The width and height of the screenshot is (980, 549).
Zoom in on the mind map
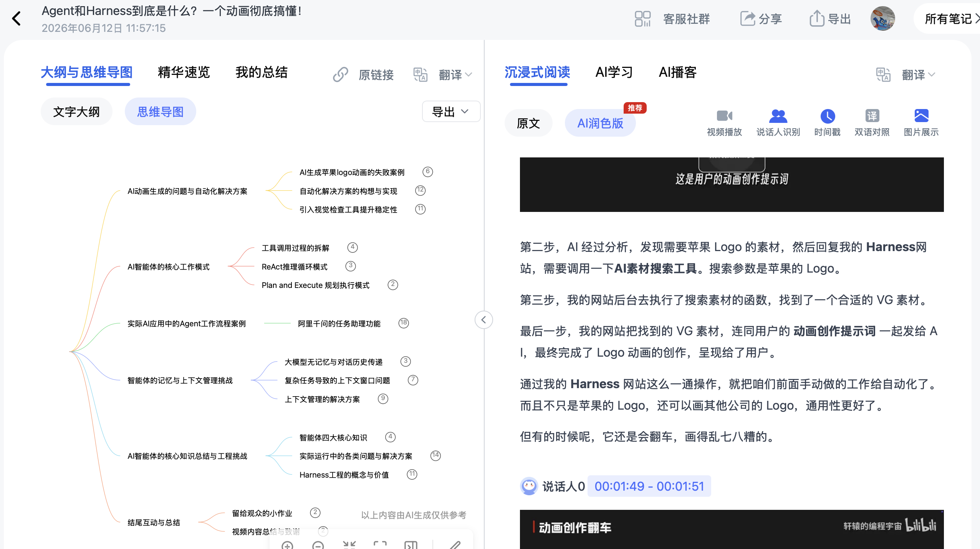(x=287, y=544)
